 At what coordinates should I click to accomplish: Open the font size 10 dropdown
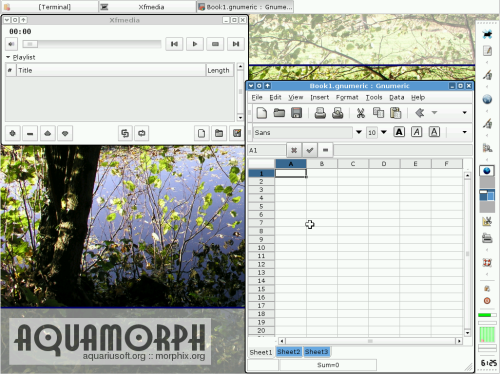[384, 132]
